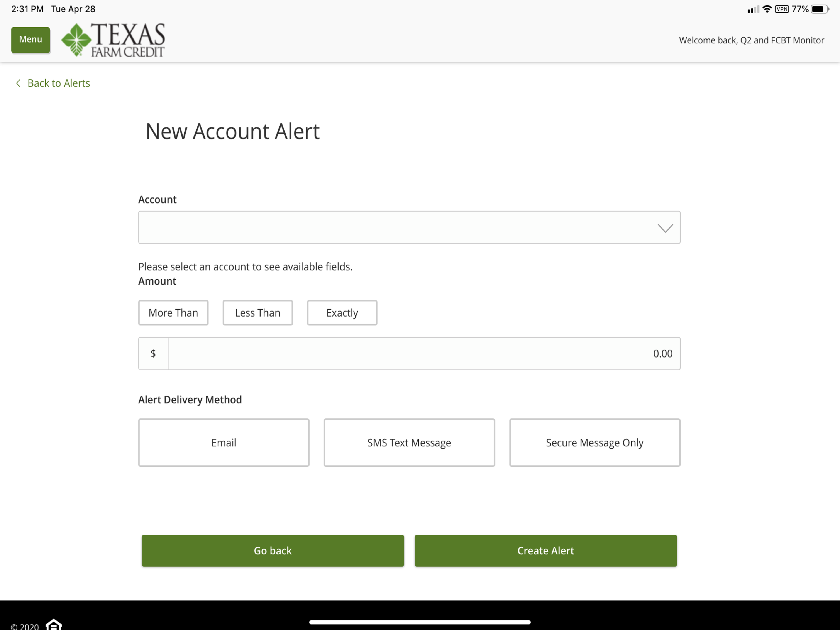Click the Wi-Fi icon in status bar

(x=767, y=9)
